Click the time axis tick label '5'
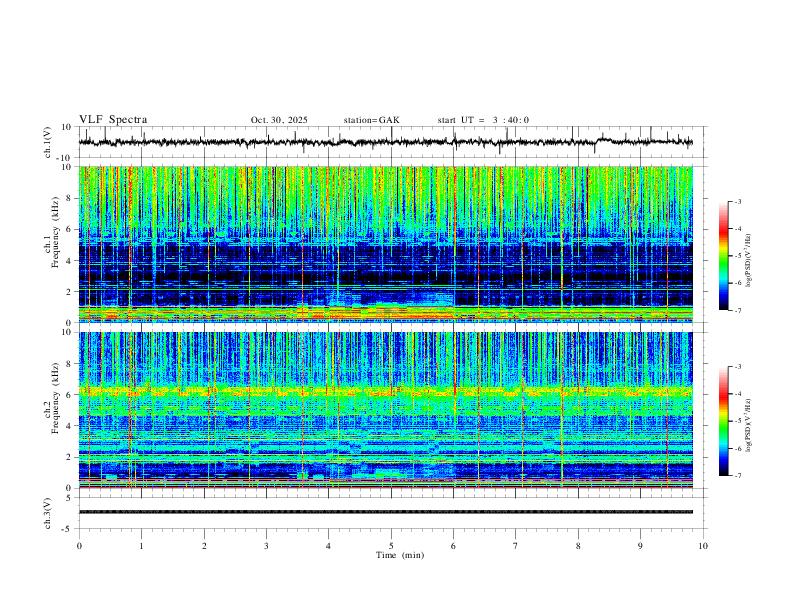The width and height of the screenshot is (792, 612). click(391, 546)
